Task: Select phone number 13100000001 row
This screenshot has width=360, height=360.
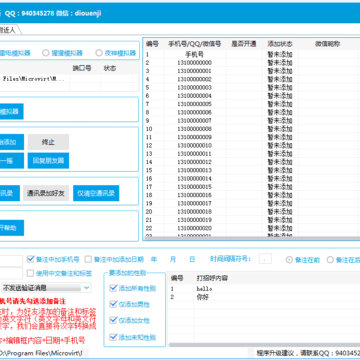Action: 252,71
